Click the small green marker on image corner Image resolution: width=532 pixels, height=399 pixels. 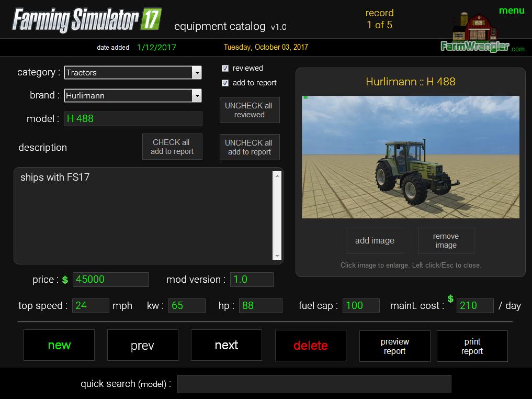(305, 97)
